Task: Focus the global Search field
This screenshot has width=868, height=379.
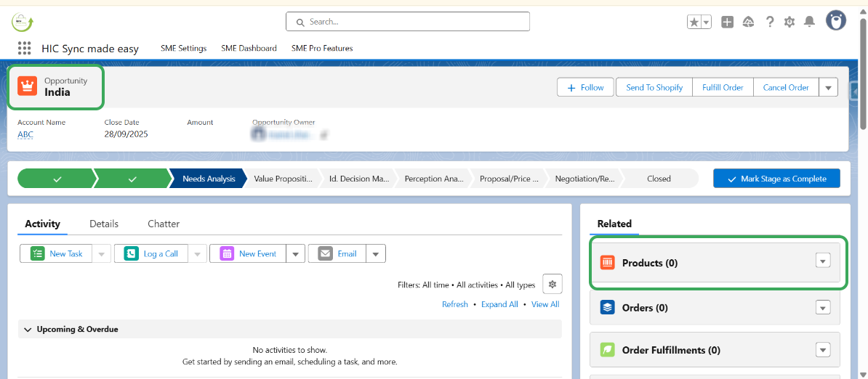Action: pos(407,22)
